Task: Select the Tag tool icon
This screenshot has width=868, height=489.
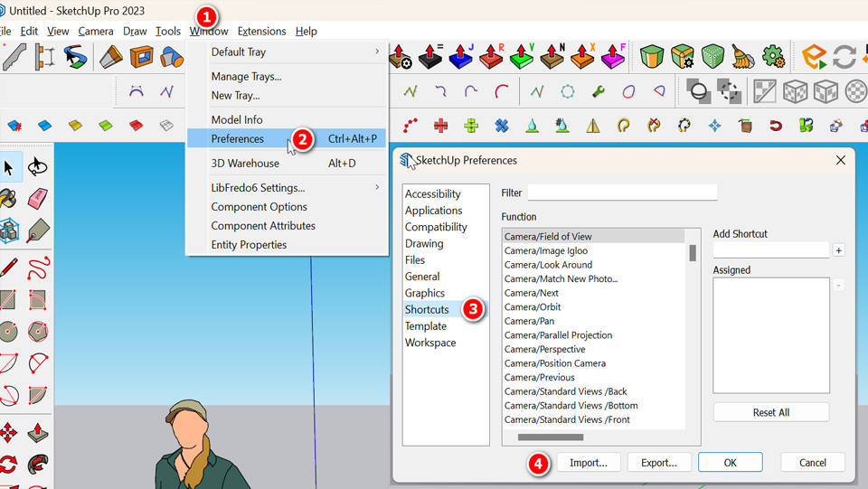Action: click(38, 231)
